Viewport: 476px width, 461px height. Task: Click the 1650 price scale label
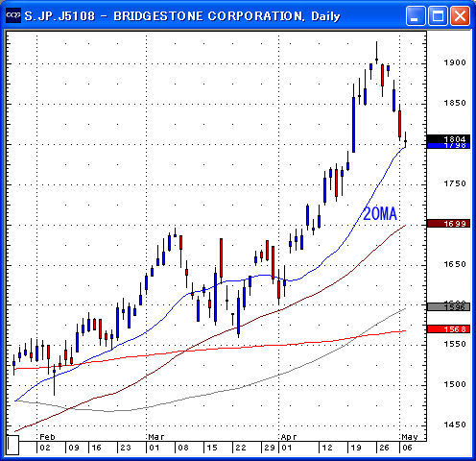[x=455, y=264]
